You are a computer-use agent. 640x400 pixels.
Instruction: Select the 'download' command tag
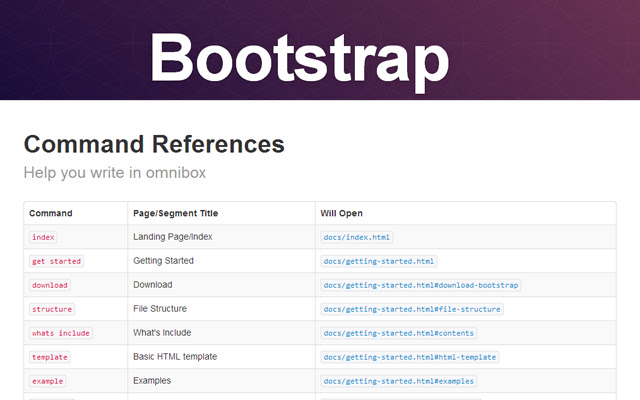click(50, 285)
